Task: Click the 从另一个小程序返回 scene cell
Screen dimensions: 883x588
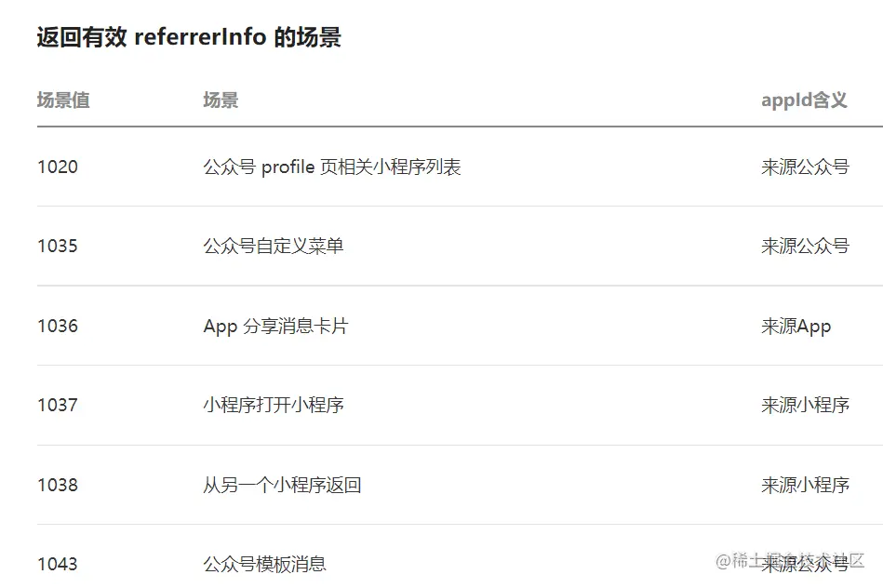Action: coord(282,486)
